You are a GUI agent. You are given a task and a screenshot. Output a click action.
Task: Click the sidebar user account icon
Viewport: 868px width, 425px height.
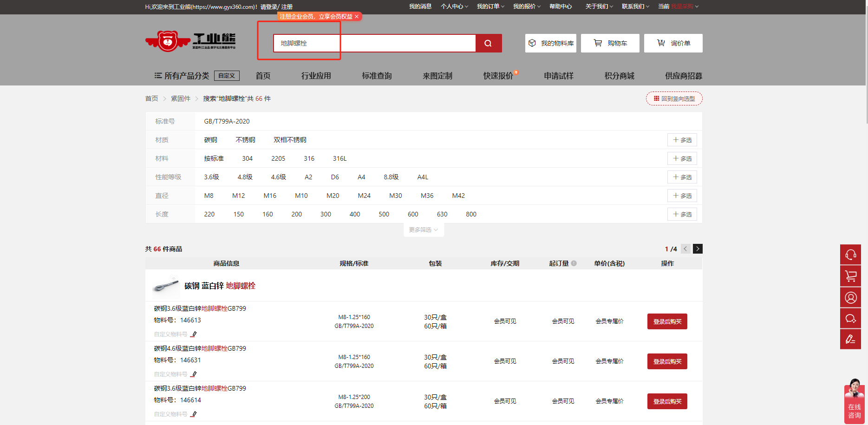(x=850, y=297)
